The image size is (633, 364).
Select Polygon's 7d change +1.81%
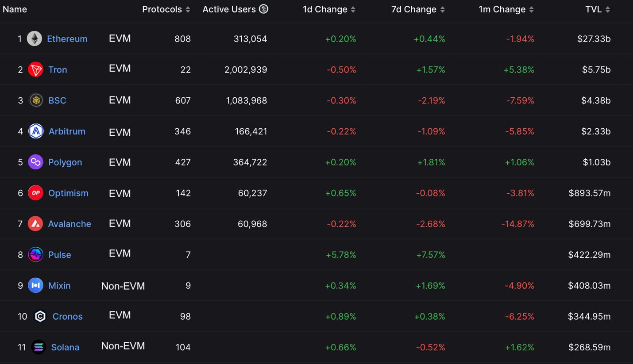[x=431, y=162]
